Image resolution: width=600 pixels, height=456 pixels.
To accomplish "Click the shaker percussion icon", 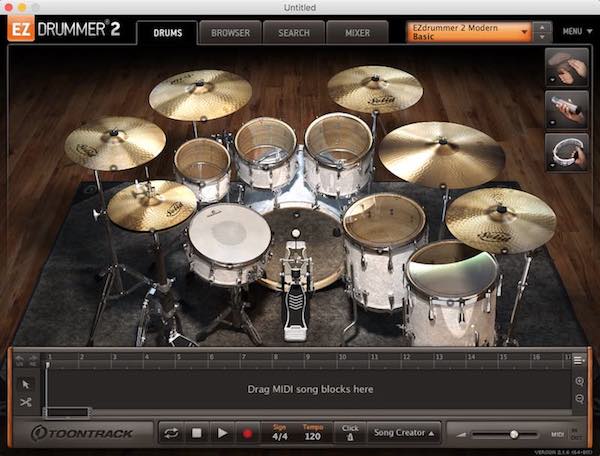I will [566, 109].
